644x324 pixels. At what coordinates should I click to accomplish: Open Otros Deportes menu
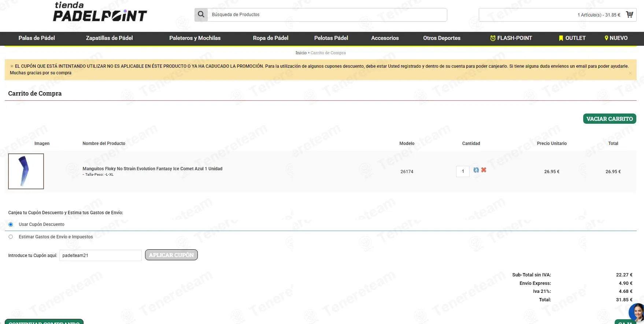pyautogui.click(x=441, y=38)
